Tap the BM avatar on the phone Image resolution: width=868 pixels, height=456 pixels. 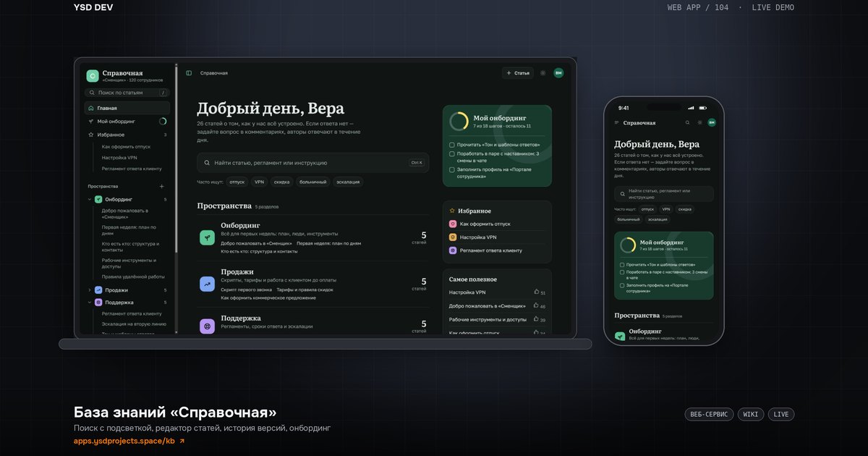tap(712, 123)
